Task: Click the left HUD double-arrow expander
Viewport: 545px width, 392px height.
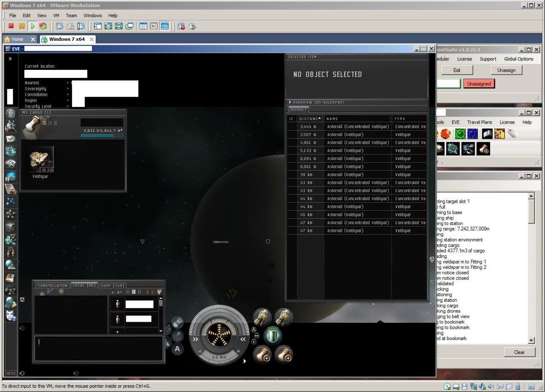Action: click(195, 339)
